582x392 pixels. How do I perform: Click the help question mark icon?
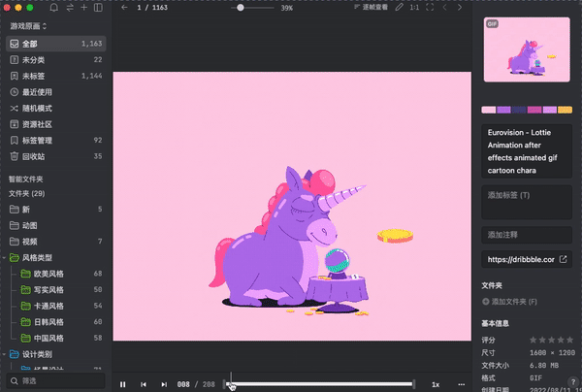[573, 381]
